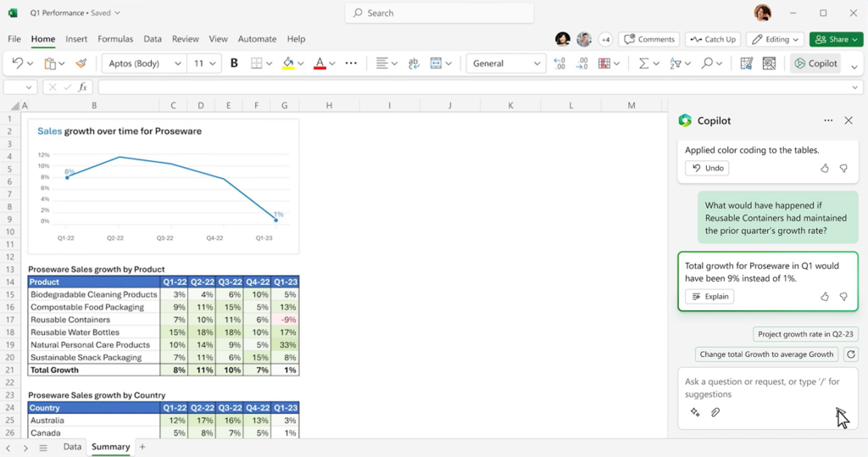Click the Wrap Text icon
Viewport: 868px width, 457px height.
pos(414,64)
